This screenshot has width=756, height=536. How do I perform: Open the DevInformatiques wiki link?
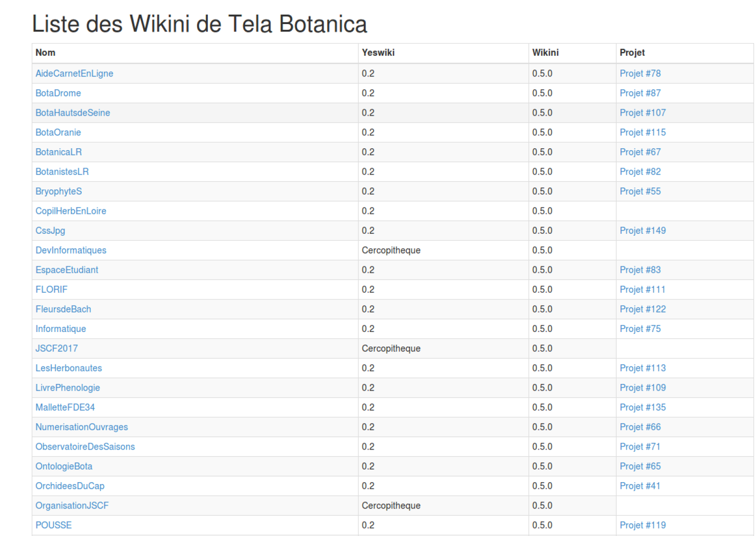tap(71, 250)
